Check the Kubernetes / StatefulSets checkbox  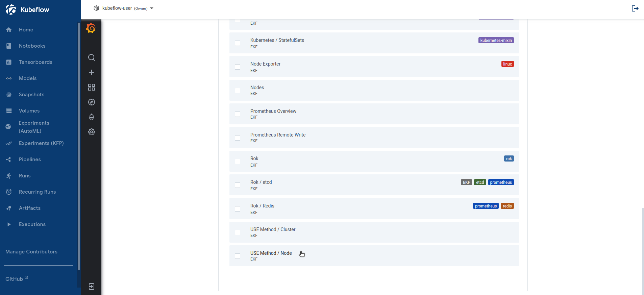point(238,43)
